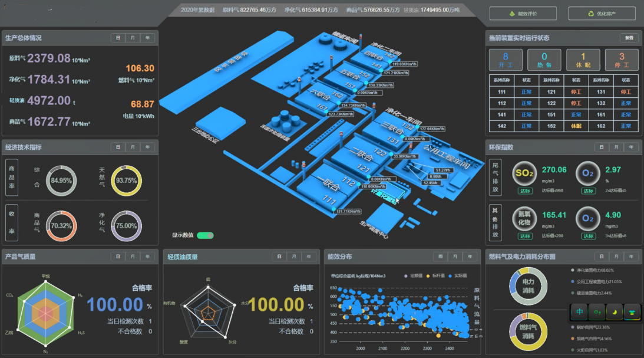Select 日 tab in 环保指数 panel
Screen dimensions: 644x358
tap(601, 147)
